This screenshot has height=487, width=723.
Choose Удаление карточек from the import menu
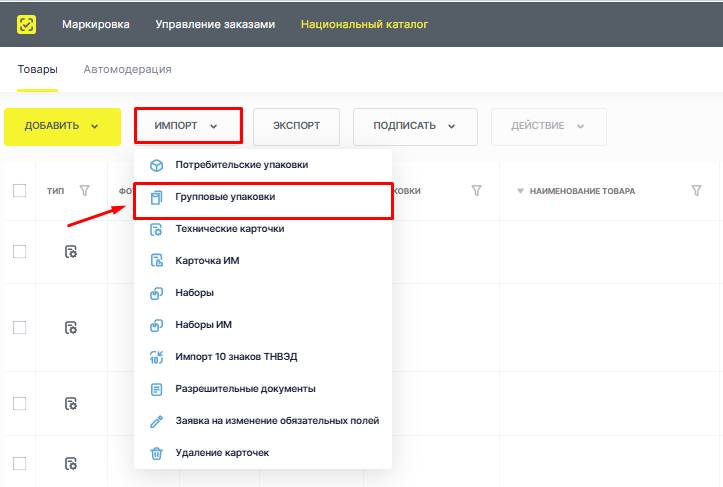pos(263,453)
